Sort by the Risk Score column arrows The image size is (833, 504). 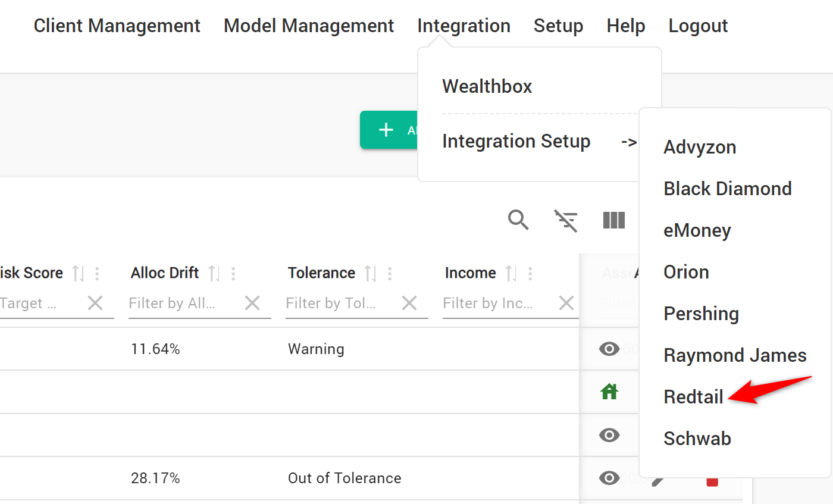(x=78, y=273)
